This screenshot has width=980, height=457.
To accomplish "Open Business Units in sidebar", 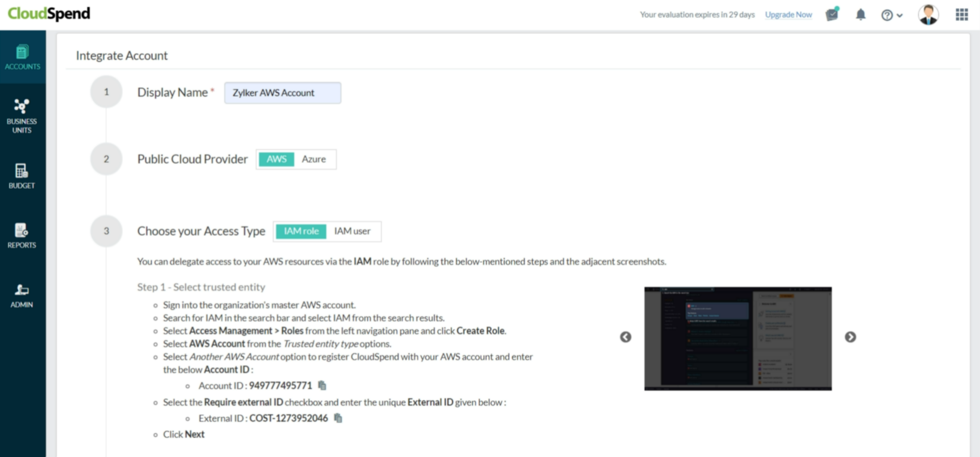I will click(22, 116).
